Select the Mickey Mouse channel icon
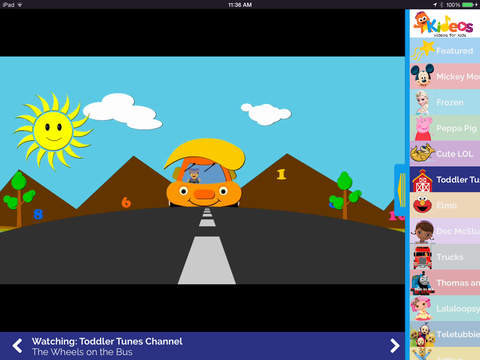The width and height of the screenshot is (480, 360). [422, 76]
